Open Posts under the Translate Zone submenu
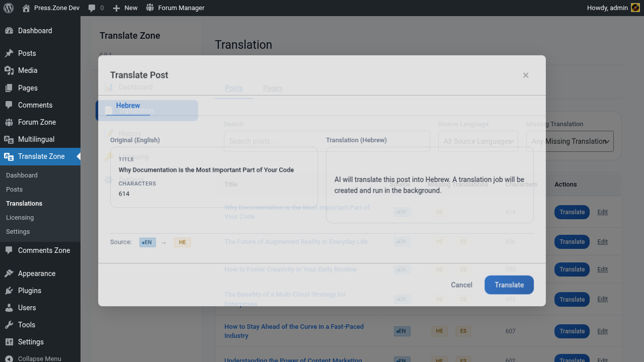The height and width of the screenshot is (362, 644). pos(14,190)
